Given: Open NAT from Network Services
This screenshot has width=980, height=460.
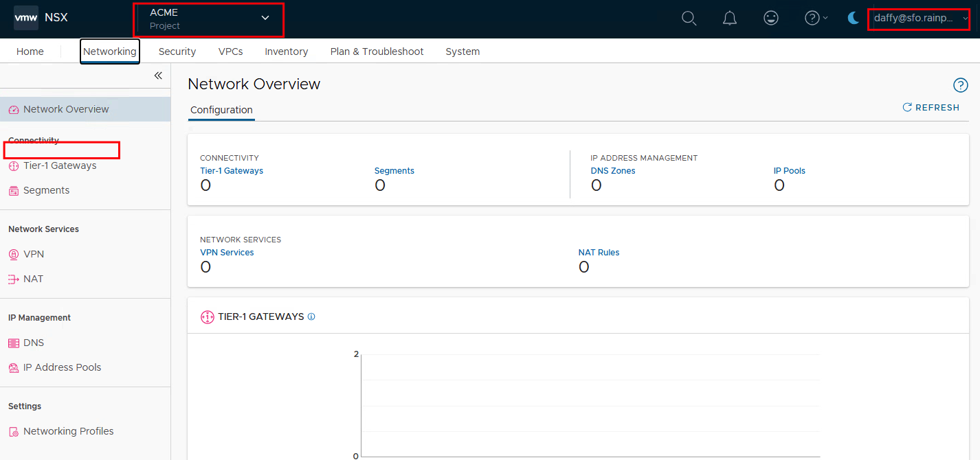Looking at the screenshot, I should pos(33,279).
